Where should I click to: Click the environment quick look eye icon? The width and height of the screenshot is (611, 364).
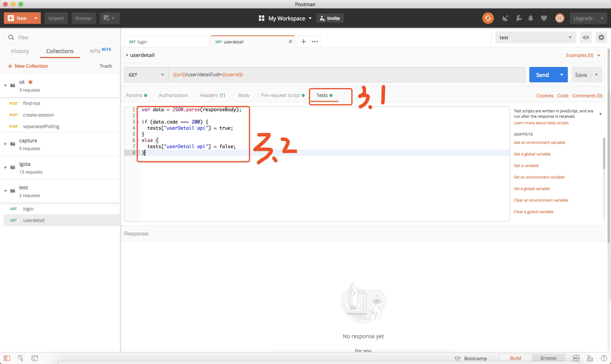(586, 38)
